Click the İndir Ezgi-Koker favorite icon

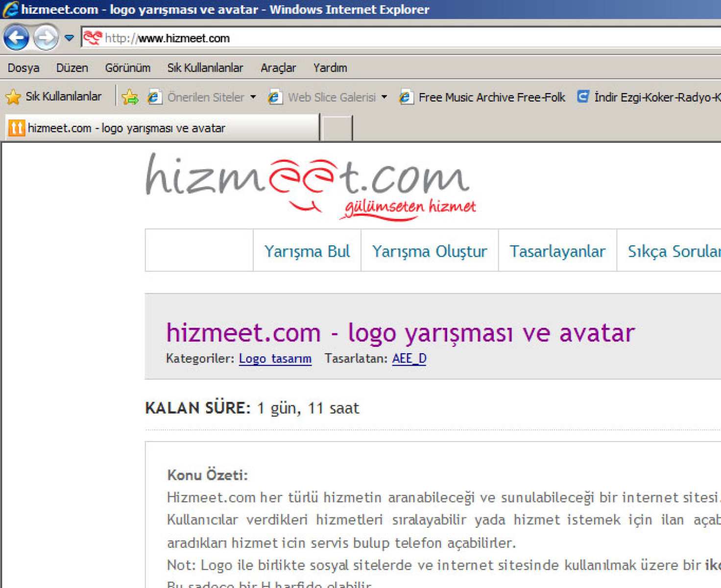point(583,97)
